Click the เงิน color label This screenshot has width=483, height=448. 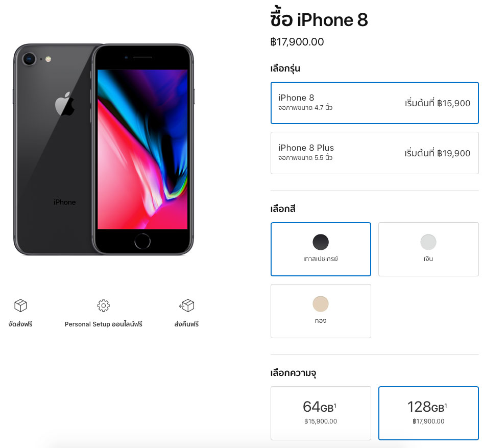[428, 259]
